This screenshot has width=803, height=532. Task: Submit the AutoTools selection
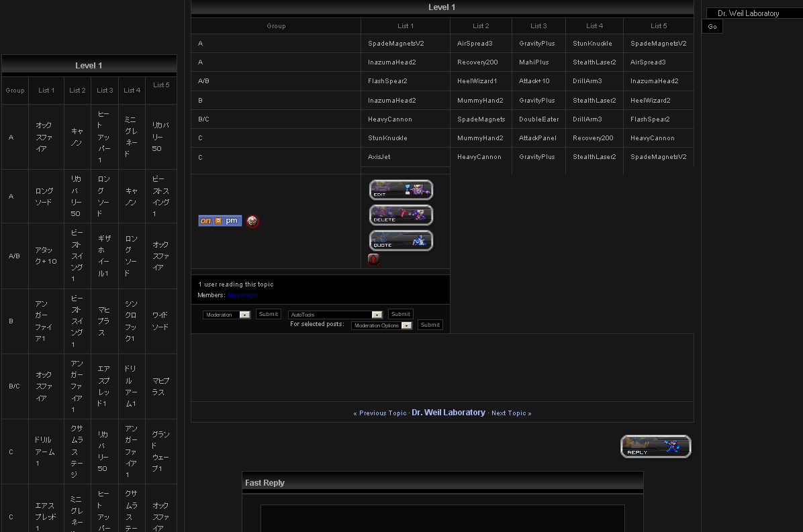[401, 314]
